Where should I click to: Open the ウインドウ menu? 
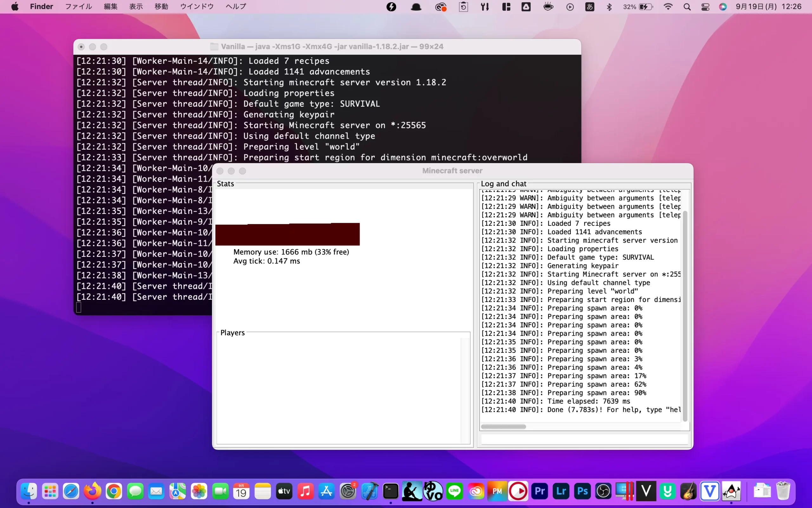197,7
